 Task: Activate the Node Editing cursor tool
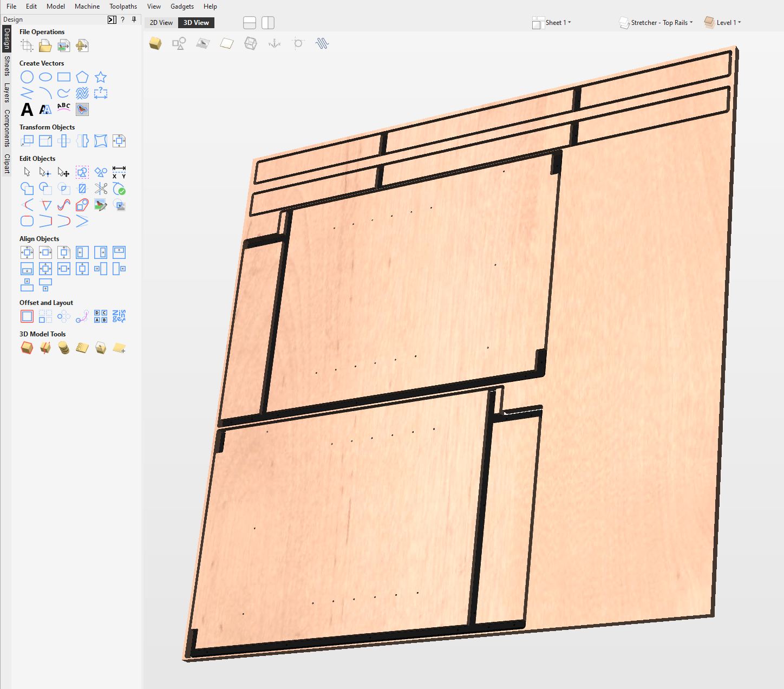click(45, 173)
